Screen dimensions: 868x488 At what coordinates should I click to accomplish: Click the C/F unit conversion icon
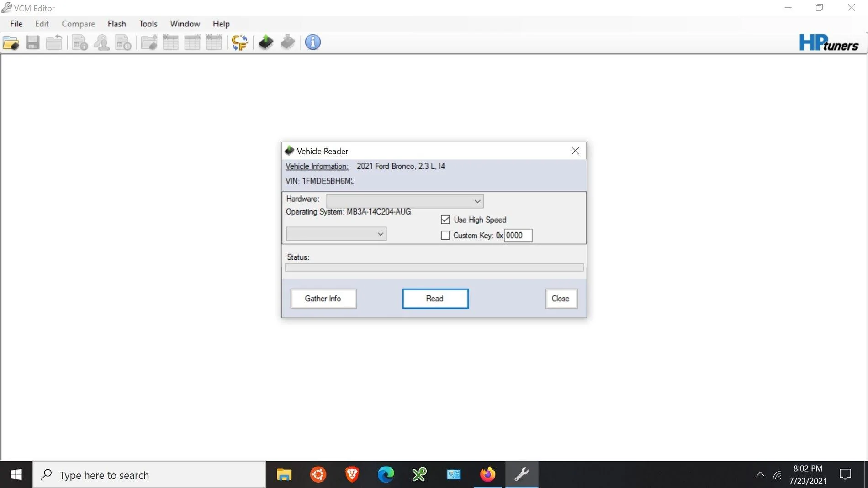[239, 42]
